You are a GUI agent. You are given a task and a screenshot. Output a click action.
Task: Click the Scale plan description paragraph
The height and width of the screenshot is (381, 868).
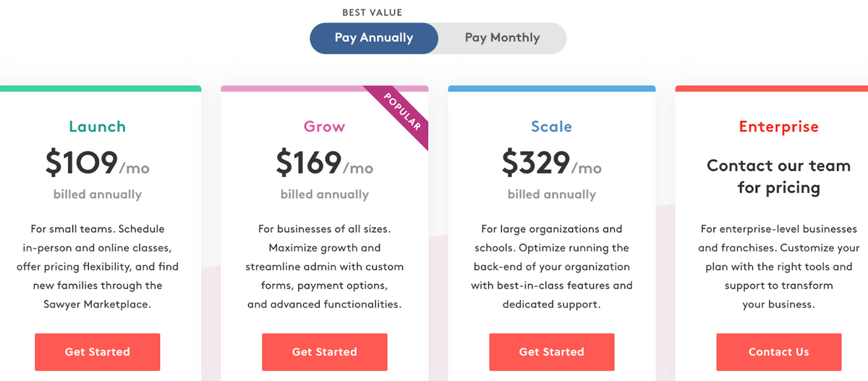pos(552,267)
